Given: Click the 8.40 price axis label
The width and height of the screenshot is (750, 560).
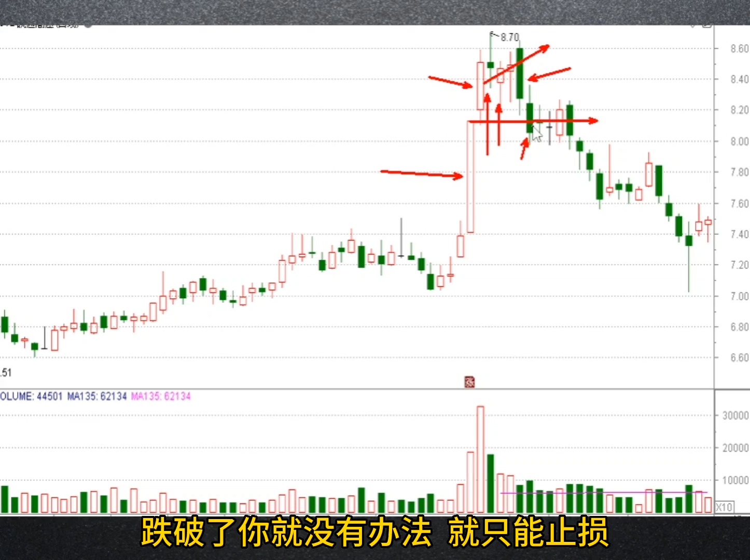Looking at the screenshot, I should (740, 79).
